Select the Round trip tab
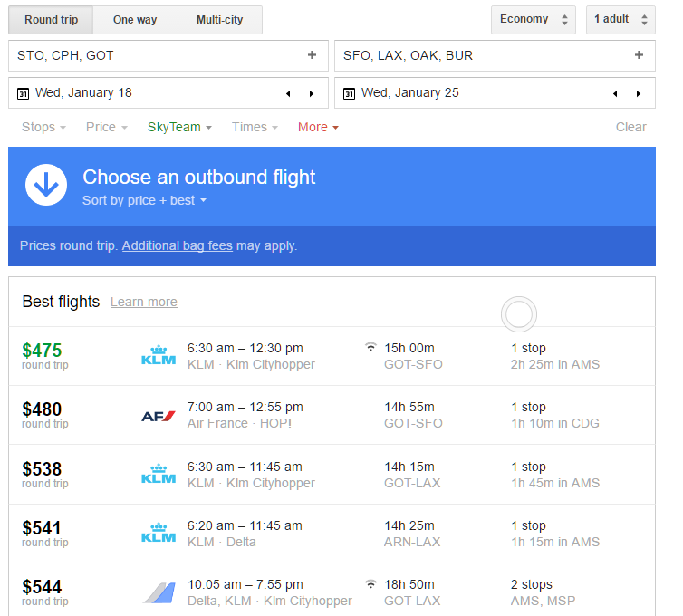Screen dimensions: 683x616 coord(51,20)
